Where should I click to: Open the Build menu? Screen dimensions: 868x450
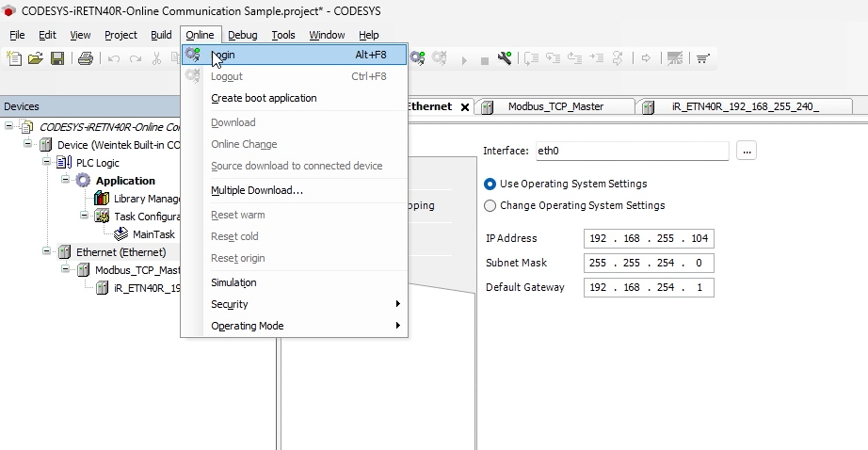pos(161,35)
